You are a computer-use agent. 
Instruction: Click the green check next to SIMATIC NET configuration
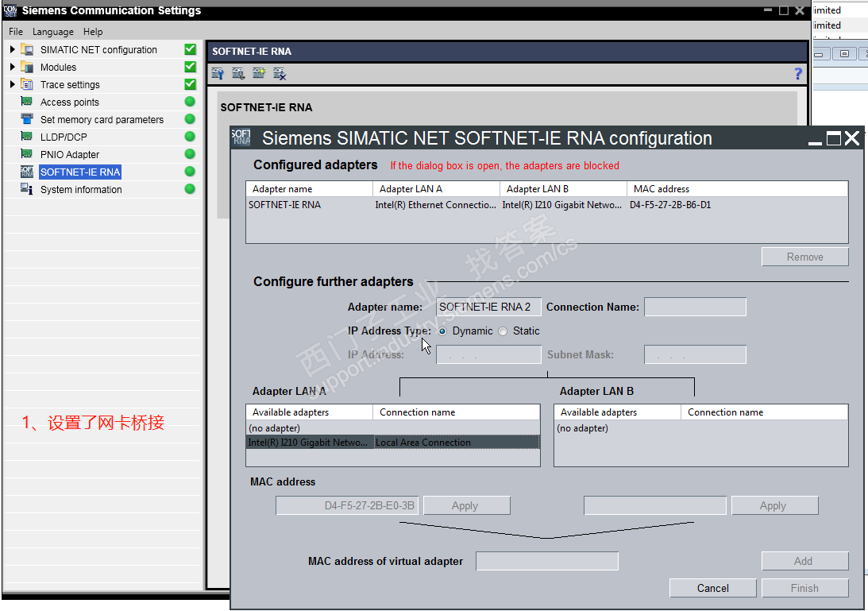[x=190, y=49]
